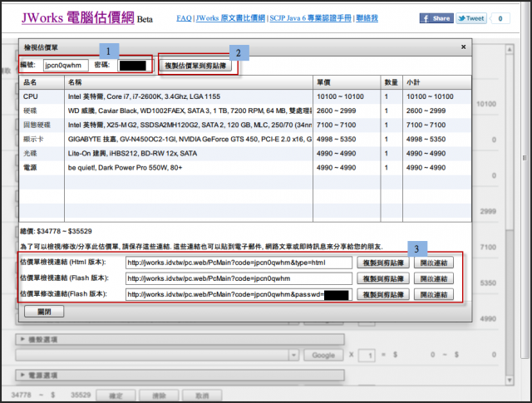This screenshot has width=532, height=403.
Task: Open the SCJP Java 6 專業認證手冊 link
Action: pyautogui.click(x=310, y=18)
